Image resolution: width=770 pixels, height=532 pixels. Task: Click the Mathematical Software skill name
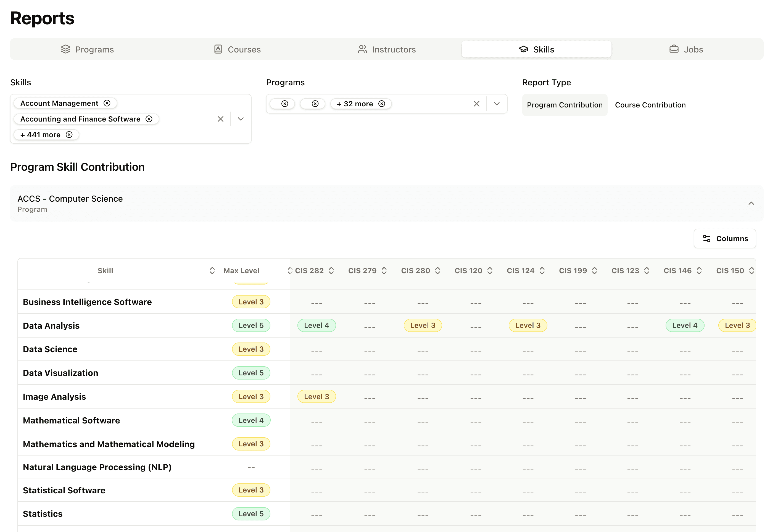tap(71, 420)
